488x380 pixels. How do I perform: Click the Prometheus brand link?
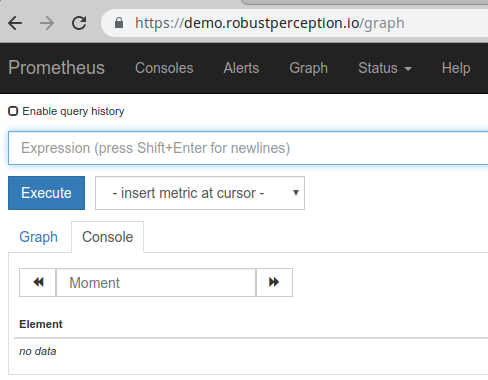[56, 68]
